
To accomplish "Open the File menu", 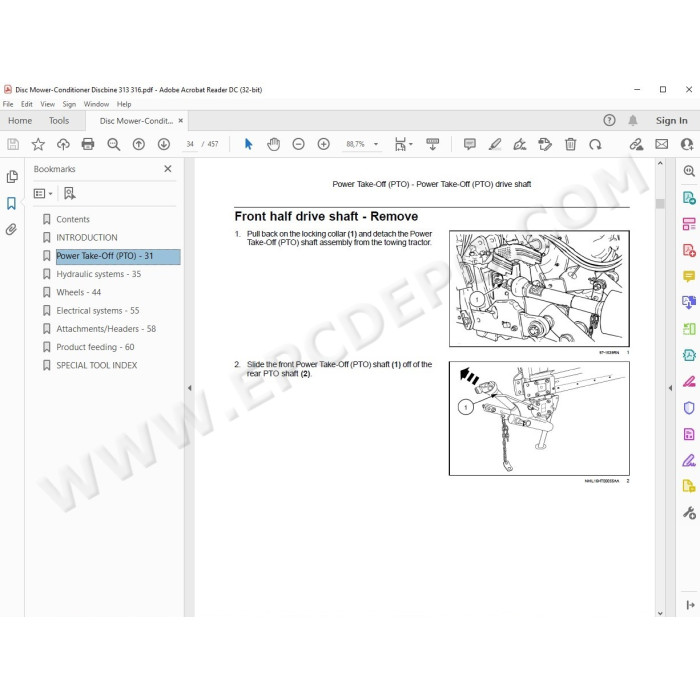I will tap(8, 104).
